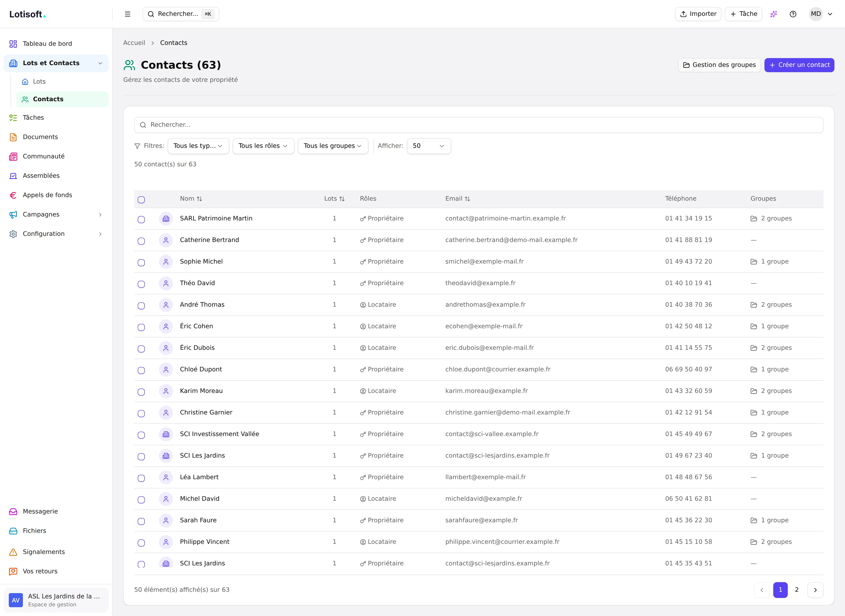This screenshot has width=845, height=616.
Task: Click the + Tâche button
Action: click(743, 14)
